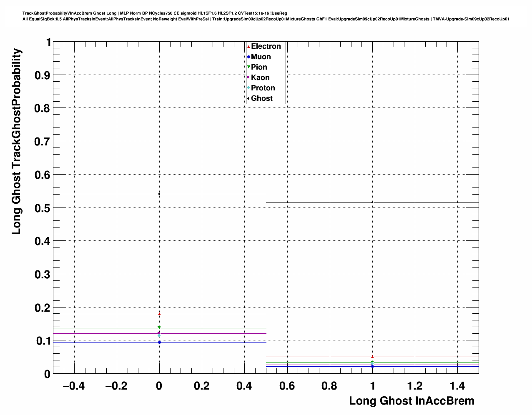Click the Proton legend label
Viewport: 532px width, 415px height.
click(x=263, y=88)
